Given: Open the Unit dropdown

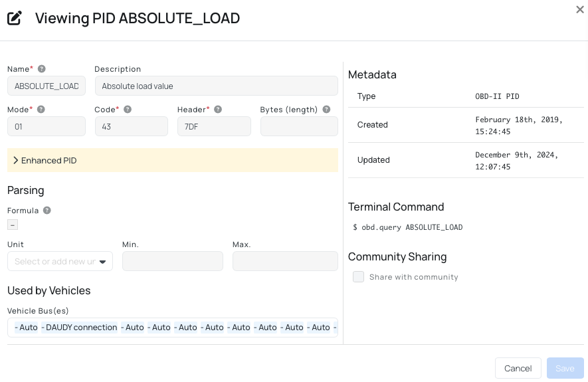Looking at the screenshot, I should coord(60,261).
